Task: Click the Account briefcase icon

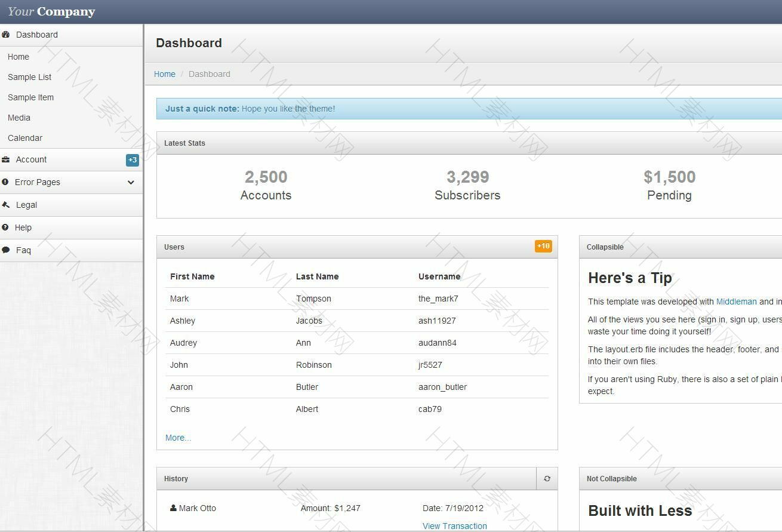Action: pyautogui.click(x=6, y=159)
